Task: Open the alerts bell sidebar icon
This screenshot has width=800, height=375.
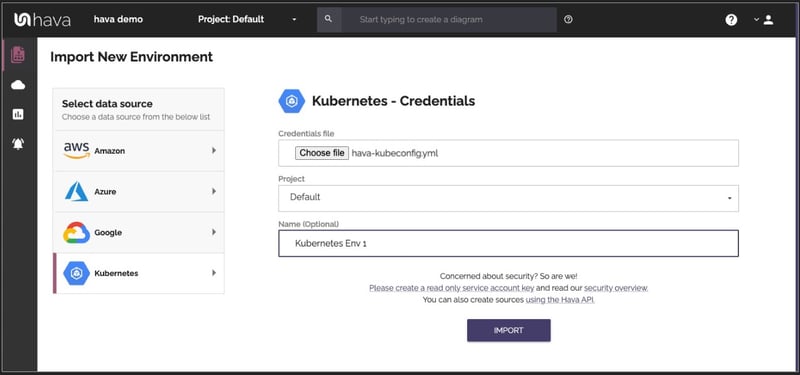Action: [x=18, y=144]
